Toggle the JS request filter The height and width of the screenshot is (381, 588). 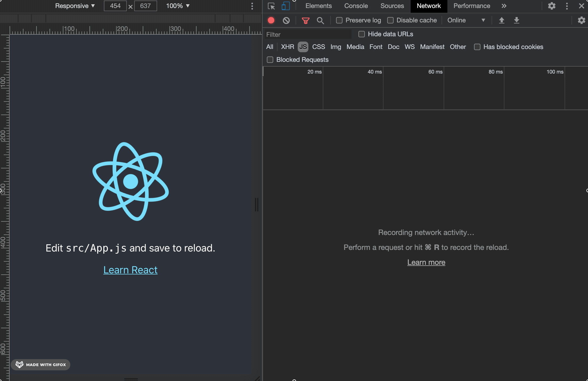pos(303,47)
